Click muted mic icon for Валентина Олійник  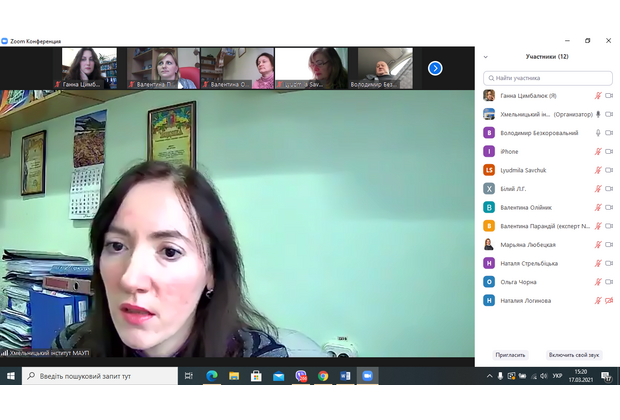pos(598,207)
